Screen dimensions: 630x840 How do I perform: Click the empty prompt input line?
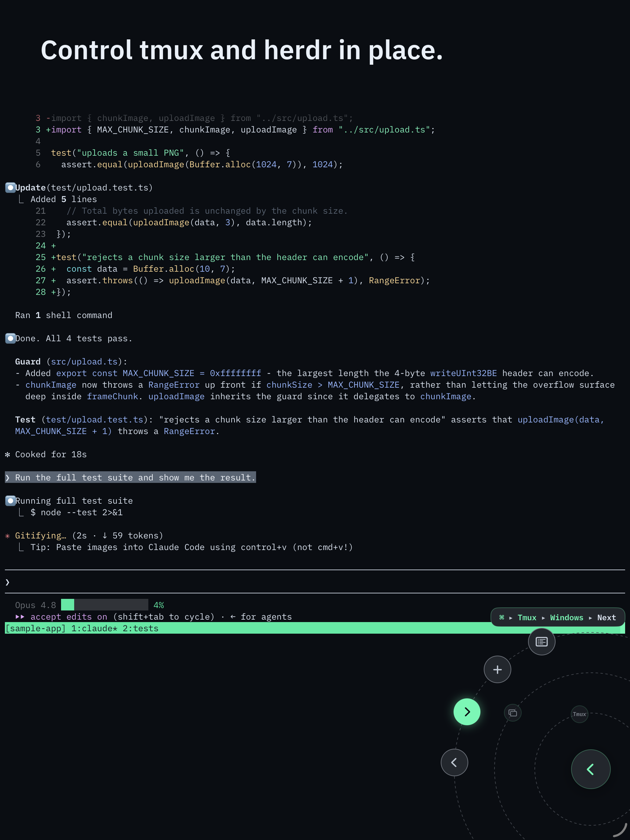[x=315, y=582]
